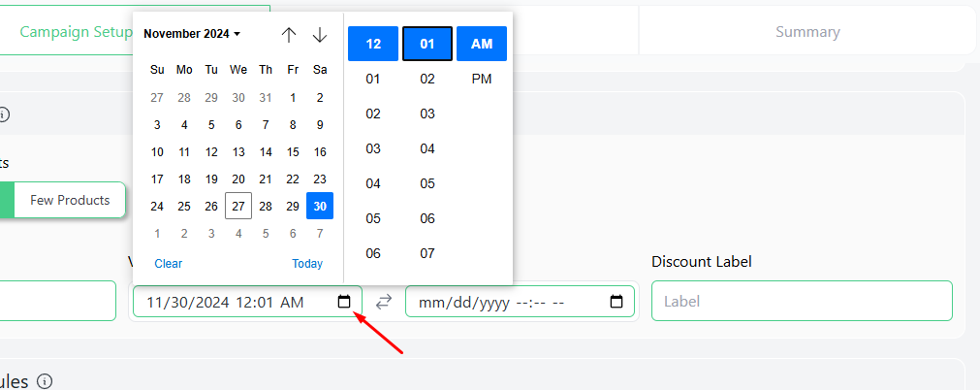This screenshot has height=390, width=980.
Task: Choose November 23 in calendar
Action: pyautogui.click(x=320, y=179)
